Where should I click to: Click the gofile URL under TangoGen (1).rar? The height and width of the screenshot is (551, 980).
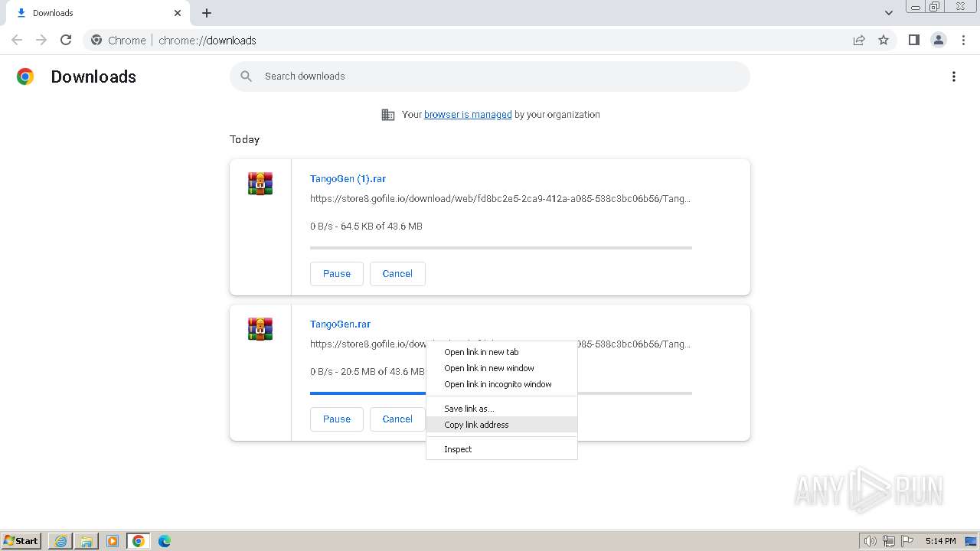[500, 199]
